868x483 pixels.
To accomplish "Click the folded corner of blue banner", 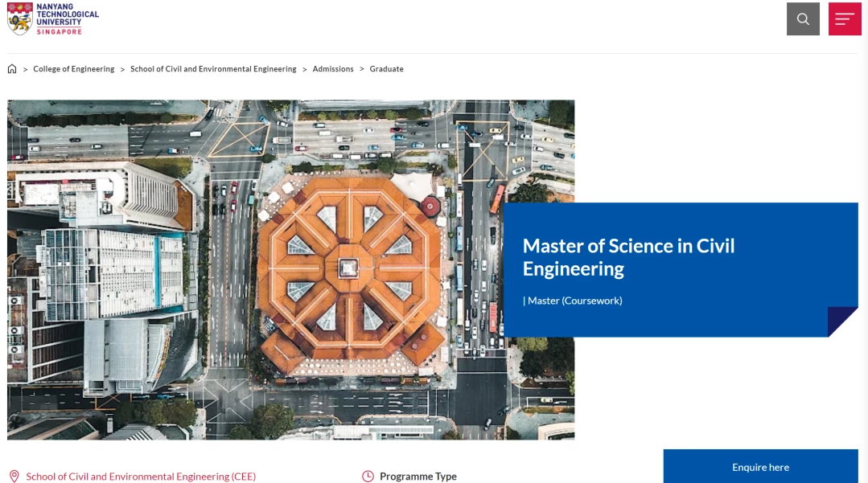I will (x=842, y=321).
